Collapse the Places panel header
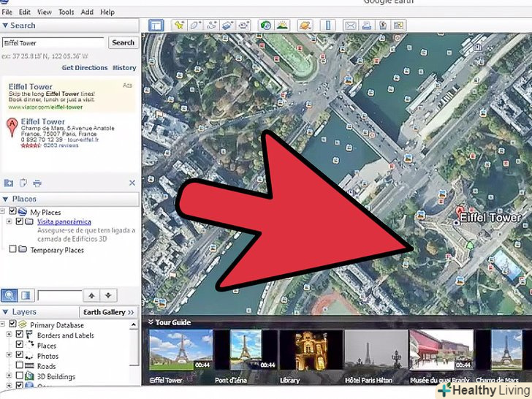 (x=7, y=199)
